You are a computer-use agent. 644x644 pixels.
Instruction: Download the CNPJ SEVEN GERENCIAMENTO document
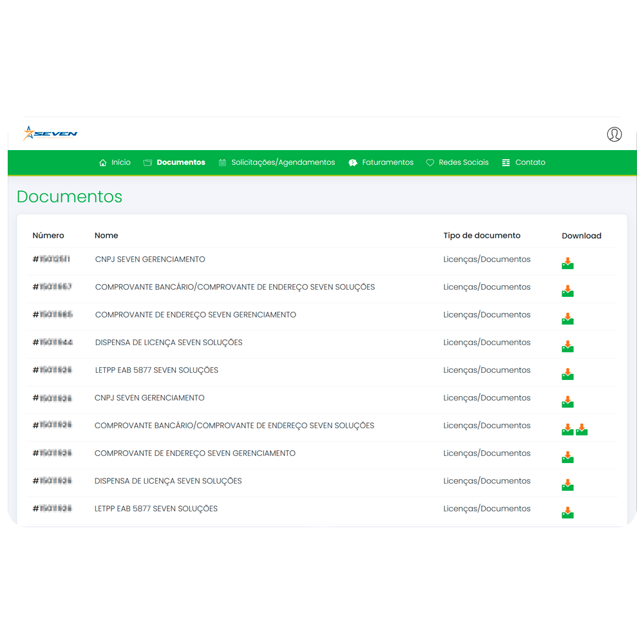pos(567,261)
